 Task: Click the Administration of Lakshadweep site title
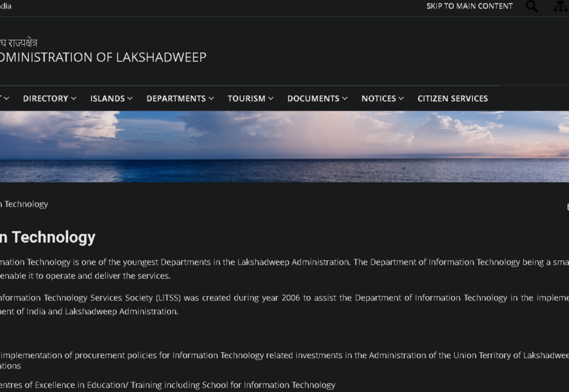click(x=103, y=57)
